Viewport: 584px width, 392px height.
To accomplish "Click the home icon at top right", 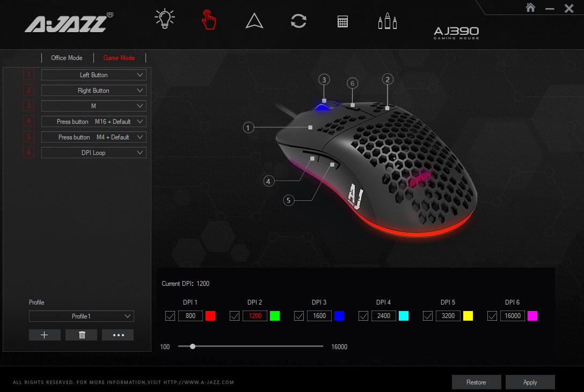I will tap(530, 8).
